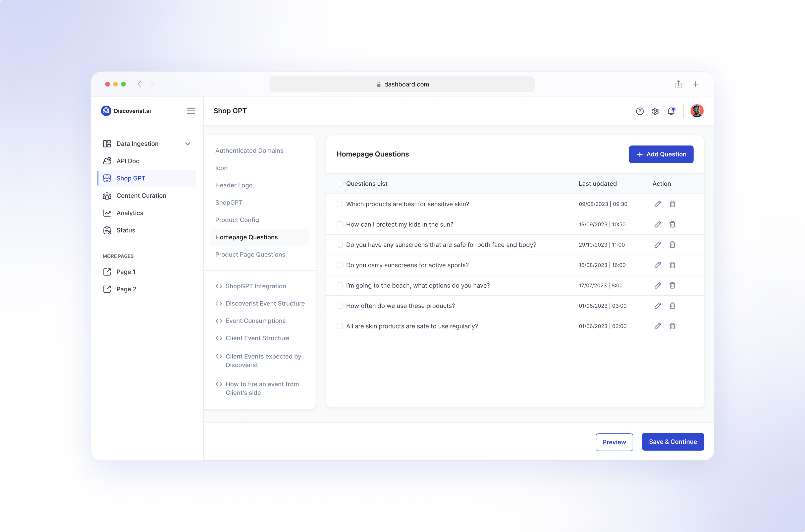
Task: Edit the question about sensitive skin products
Action: (x=657, y=204)
